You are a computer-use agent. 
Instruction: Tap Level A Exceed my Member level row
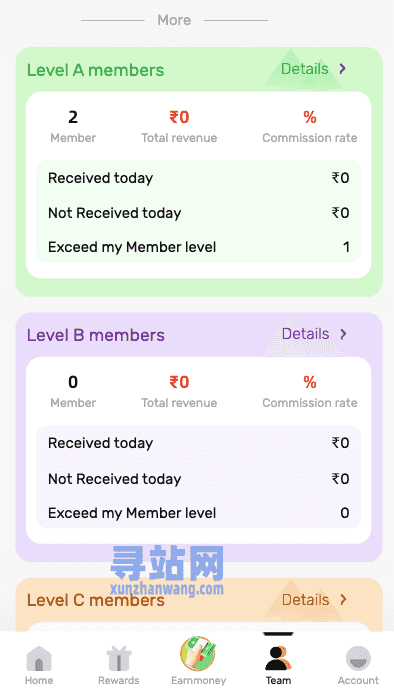[x=198, y=247]
